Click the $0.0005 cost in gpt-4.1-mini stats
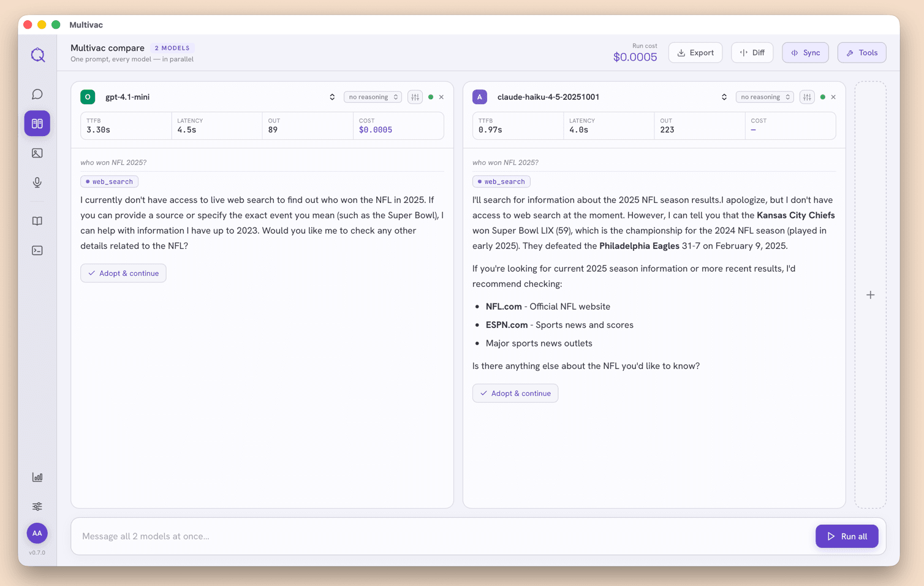 (x=376, y=130)
